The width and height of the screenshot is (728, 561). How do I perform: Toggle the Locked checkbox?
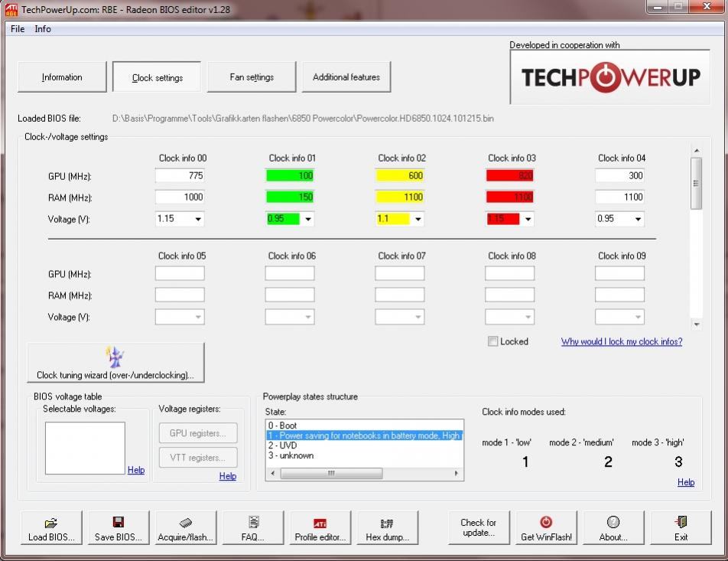(492, 341)
